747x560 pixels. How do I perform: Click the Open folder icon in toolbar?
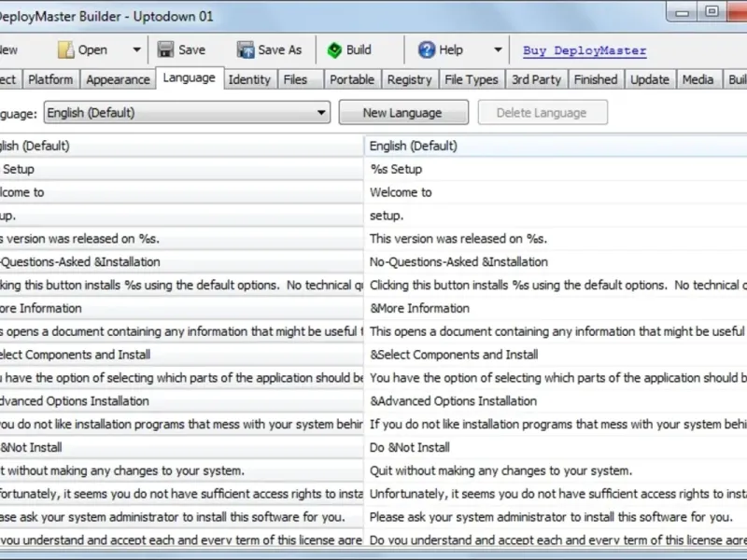coord(65,49)
